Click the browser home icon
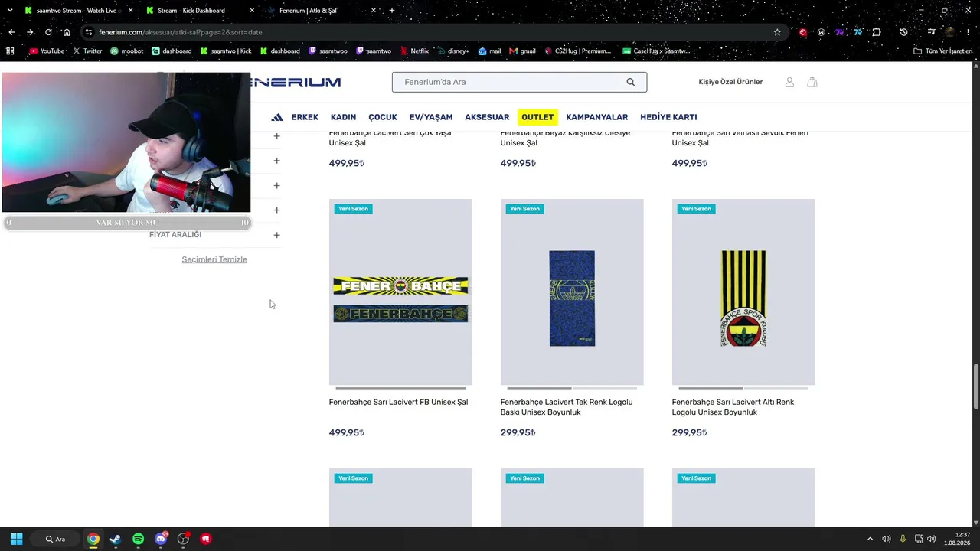 click(x=67, y=32)
